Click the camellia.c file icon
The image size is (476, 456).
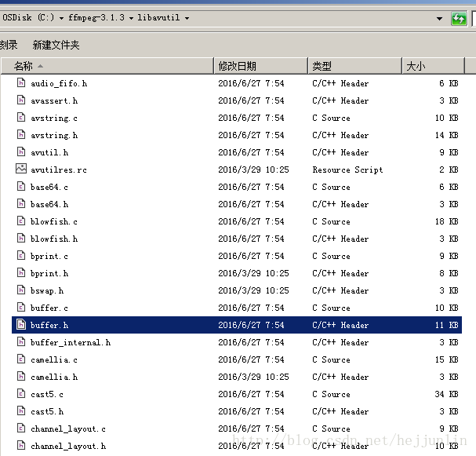click(21, 359)
